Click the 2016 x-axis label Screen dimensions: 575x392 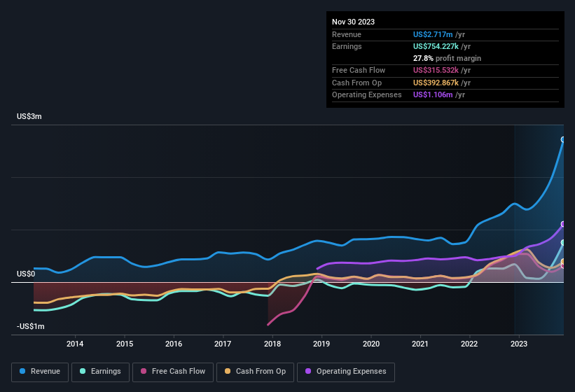tap(174, 344)
